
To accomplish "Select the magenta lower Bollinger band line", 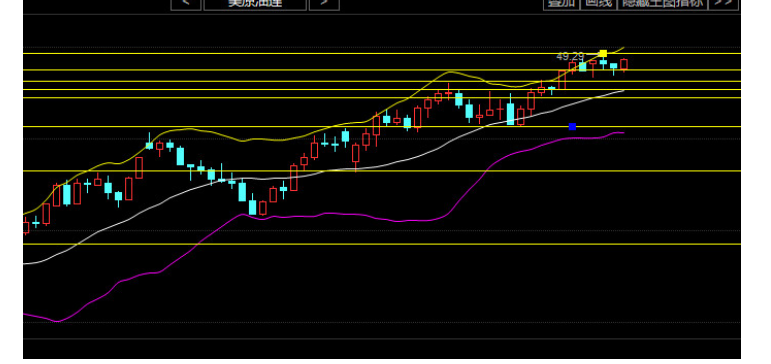I will tap(344, 214).
